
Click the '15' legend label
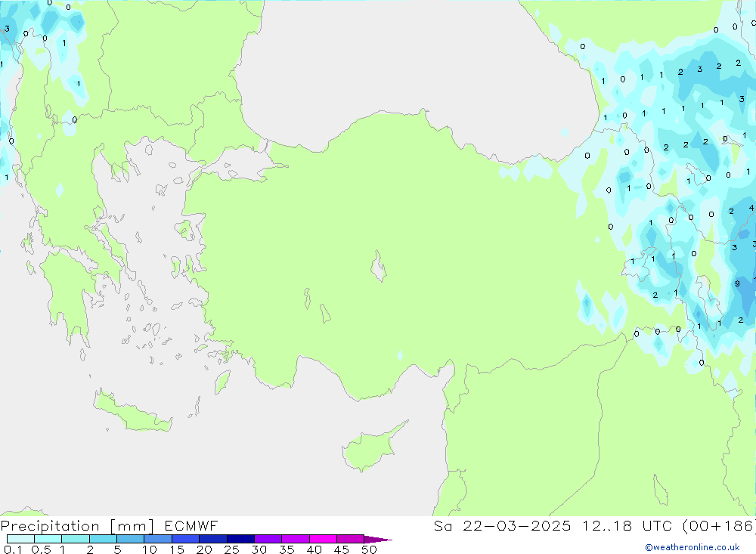(x=177, y=549)
